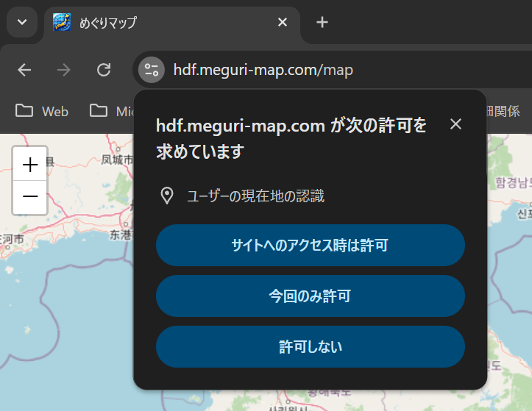Zoom out of the map with minus button
The height and width of the screenshot is (411, 532).
coord(30,197)
